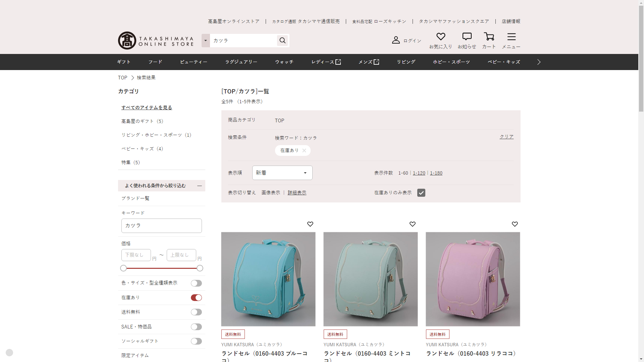Switch to 詳細表示 view link
The width and height of the screenshot is (644, 362).
click(x=297, y=193)
